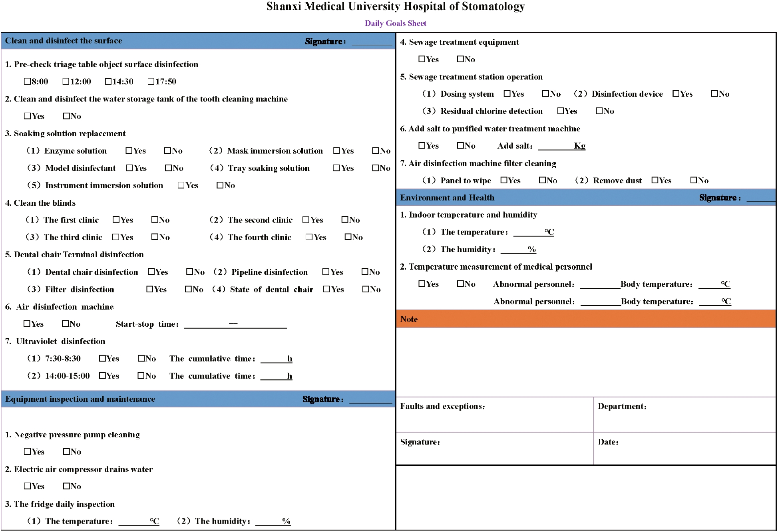The width and height of the screenshot is (780, 532).
Task: Click '3. The fridge daily inspection' text
Action: (x=60, y=504)
